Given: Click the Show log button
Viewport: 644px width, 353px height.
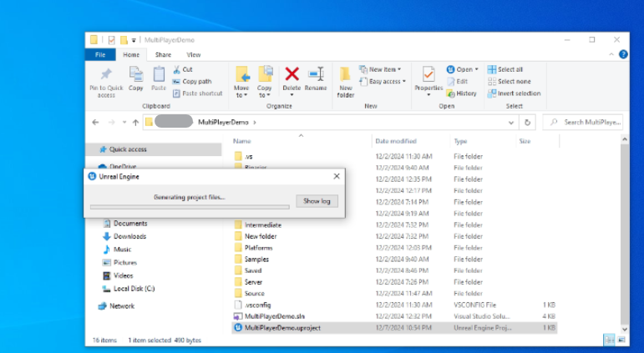Looking at the screenshot, I should [x=317, y=201].
